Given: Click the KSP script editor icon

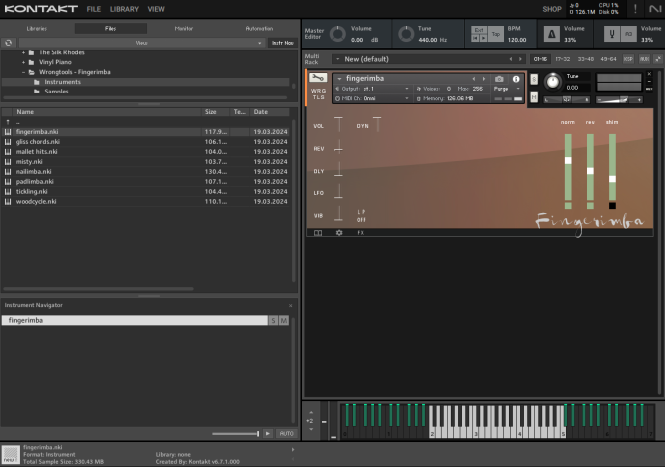Looking at the screenshot, I should click(x=628, y=59).
